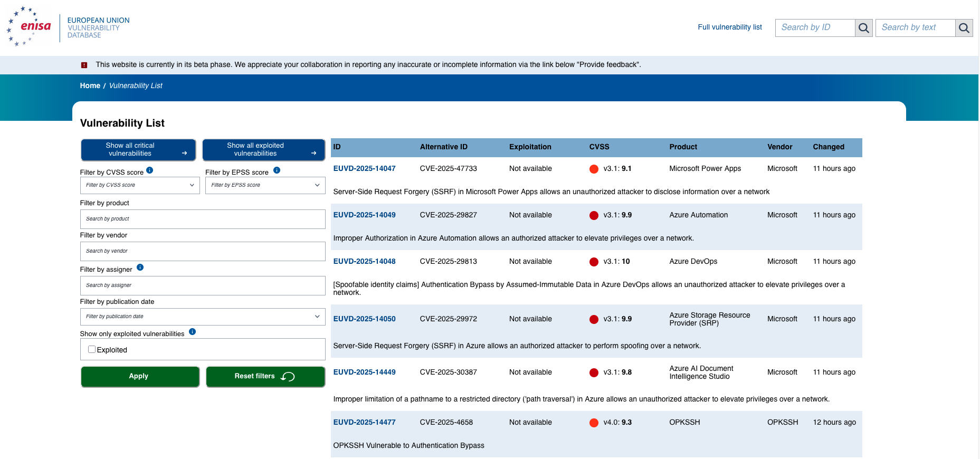The image size is (980, 459).
Task: Click CVE-2025-30387 alternative ID
Action: [x=449, y=372]
